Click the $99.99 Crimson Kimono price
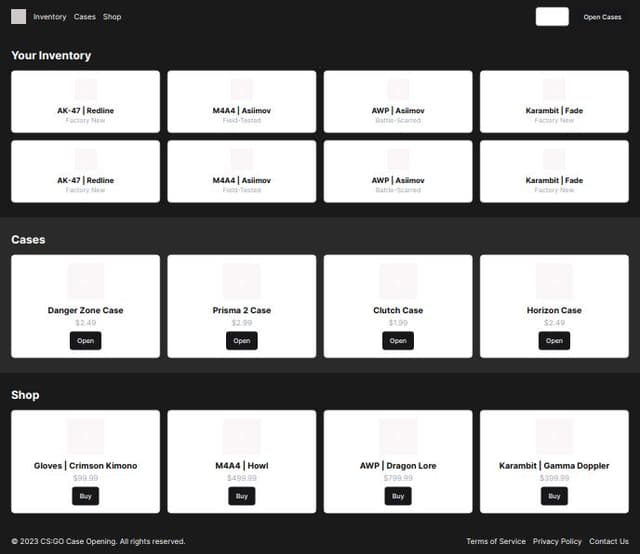This screenshot has height=554, width=640. pyautogui.click(x=85, y=478)
